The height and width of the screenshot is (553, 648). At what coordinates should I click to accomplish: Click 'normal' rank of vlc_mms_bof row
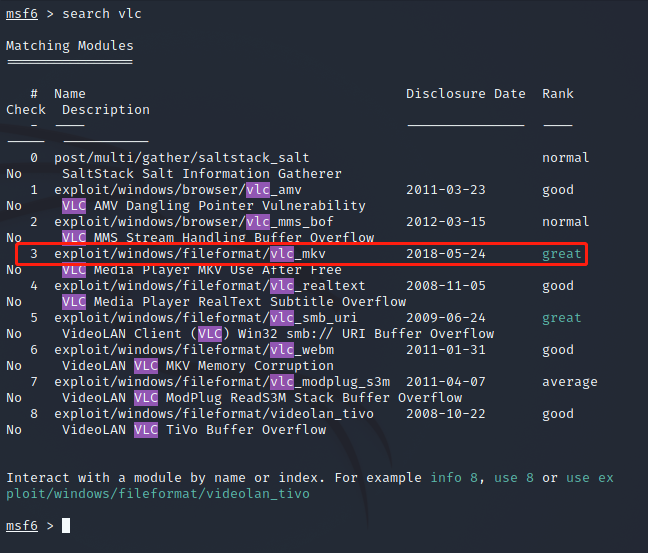pyautogui.click(x=566, y=222)
